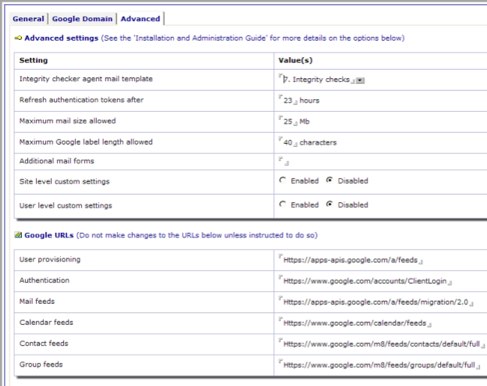
Task: Enable User level custom settings
Action: click(x=283, y=204)
